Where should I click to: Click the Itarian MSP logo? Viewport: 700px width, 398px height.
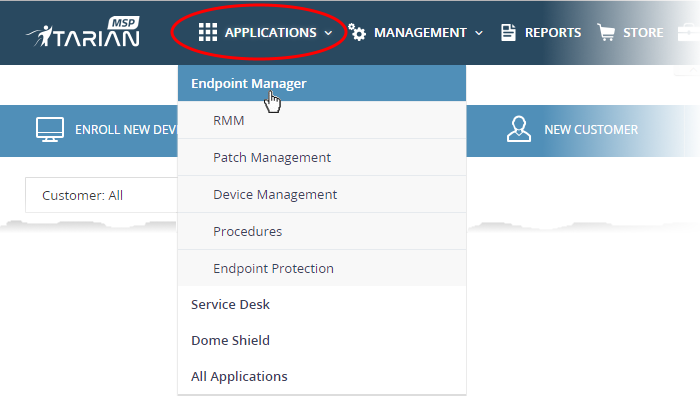[83, 32]
